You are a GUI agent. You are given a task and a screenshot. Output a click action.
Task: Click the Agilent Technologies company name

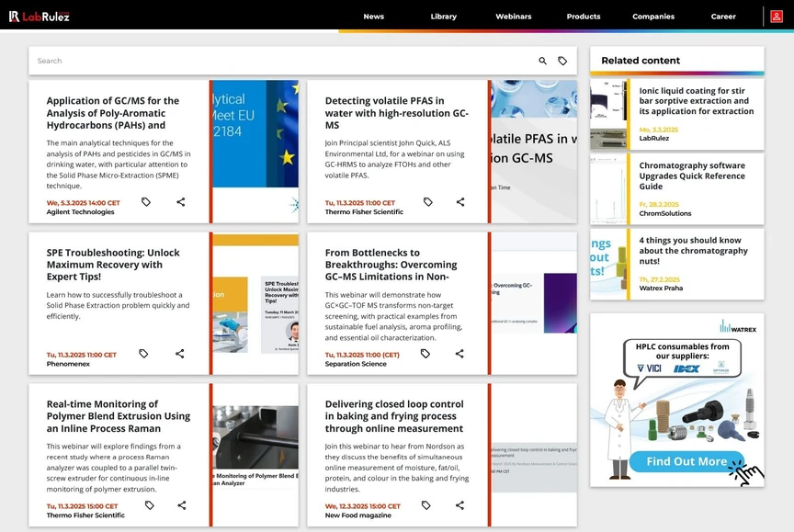tap(80, 211)
